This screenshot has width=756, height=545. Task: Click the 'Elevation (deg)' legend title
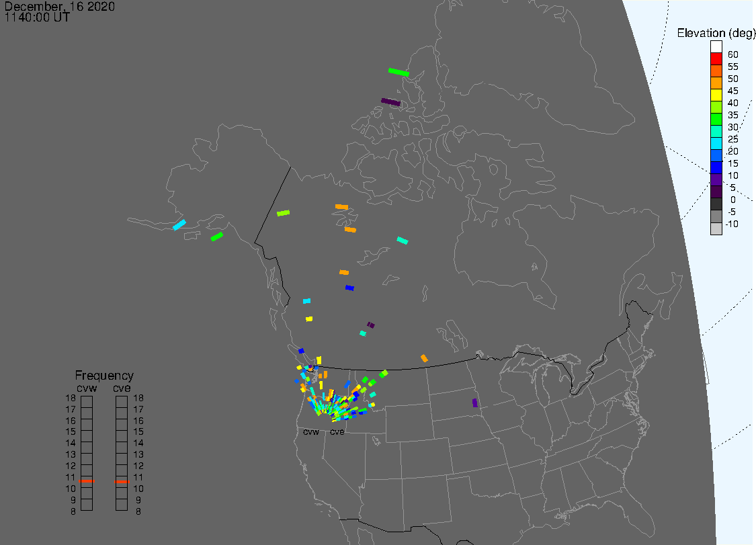click(x=716, y=33)
